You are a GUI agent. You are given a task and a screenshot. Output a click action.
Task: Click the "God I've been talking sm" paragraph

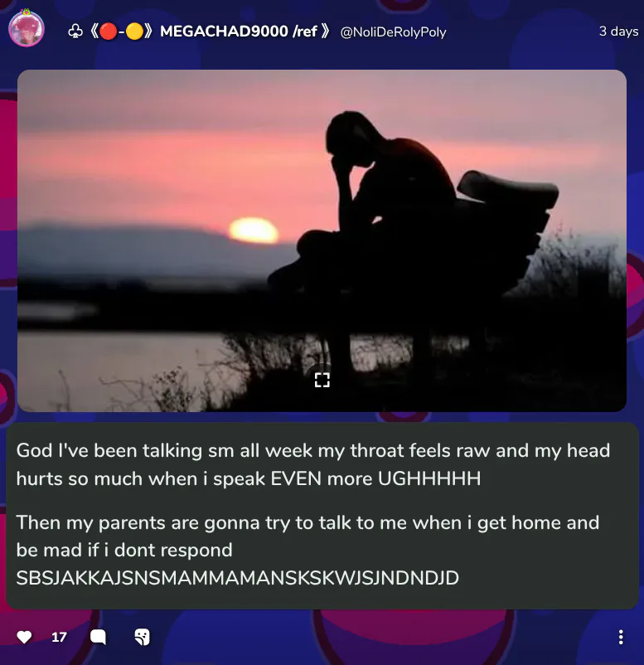coord(313,464)
